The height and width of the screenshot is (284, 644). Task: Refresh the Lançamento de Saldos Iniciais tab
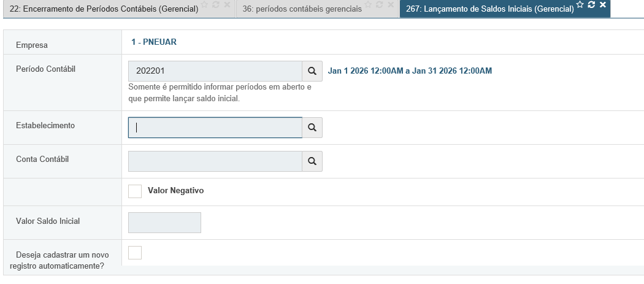click(x=591, y=4)
